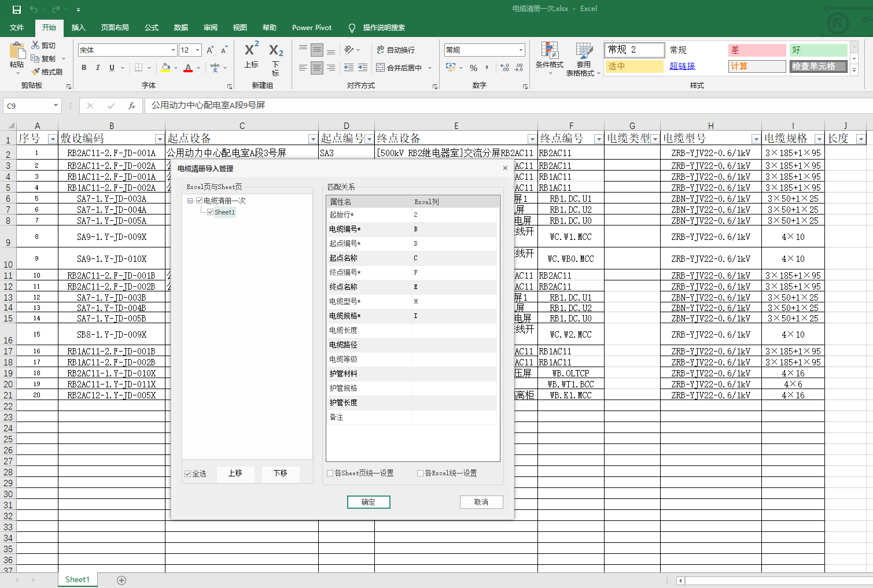Viewport: 873px width, 588px height.
Task: Select the 适中 yellow cell style swatch
Action: pos(634,66)
